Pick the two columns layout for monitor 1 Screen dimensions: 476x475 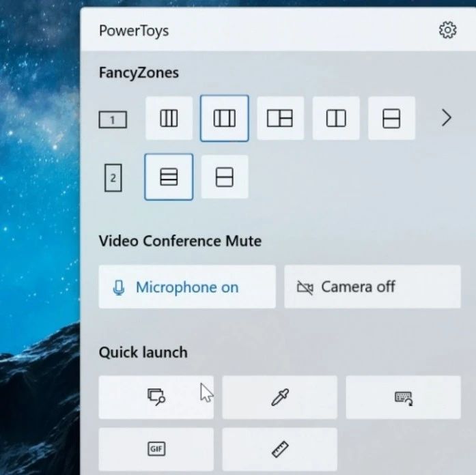click(336, 118)
